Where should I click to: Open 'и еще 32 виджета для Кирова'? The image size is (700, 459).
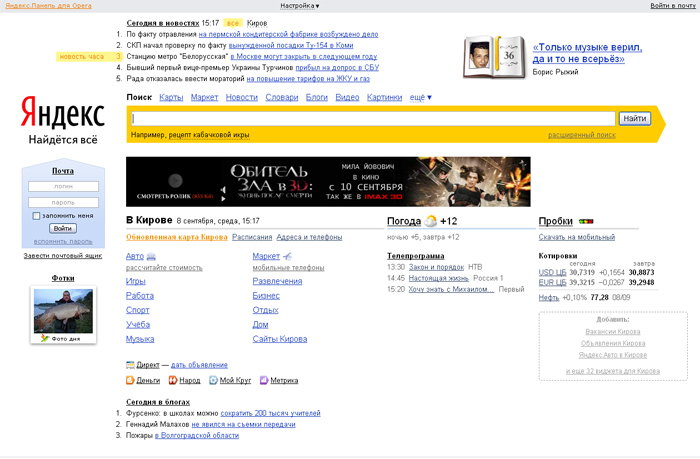tap(613, 371)
